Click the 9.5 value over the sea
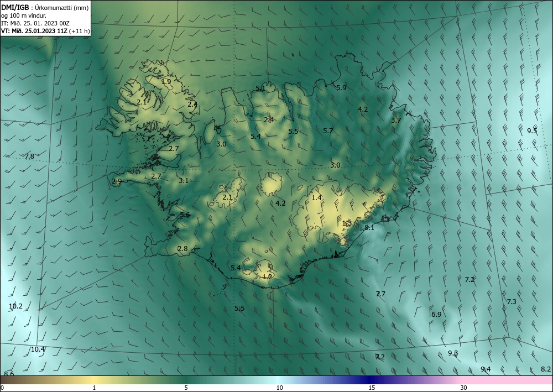 532,131
